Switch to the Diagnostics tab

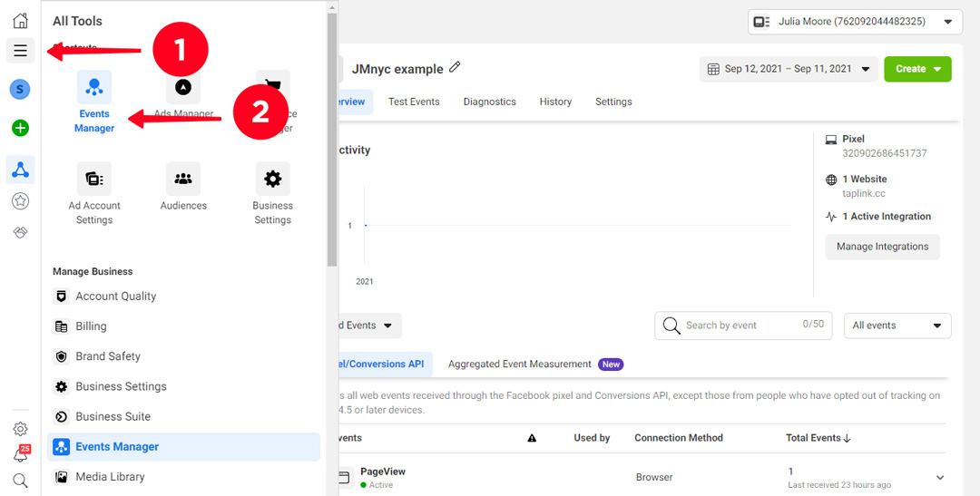[x=489, y=102]
